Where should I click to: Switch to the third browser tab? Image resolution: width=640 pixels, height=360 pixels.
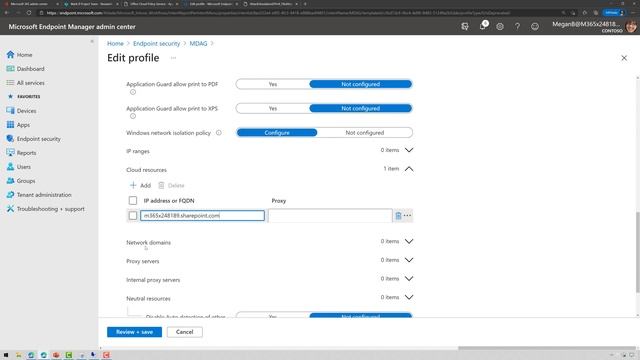[151, 4]
